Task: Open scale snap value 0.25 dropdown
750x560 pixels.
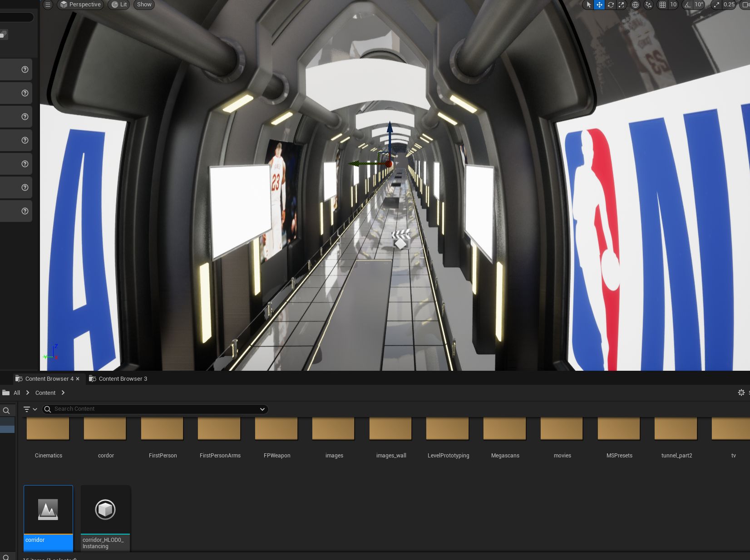Action: (729, 5)
